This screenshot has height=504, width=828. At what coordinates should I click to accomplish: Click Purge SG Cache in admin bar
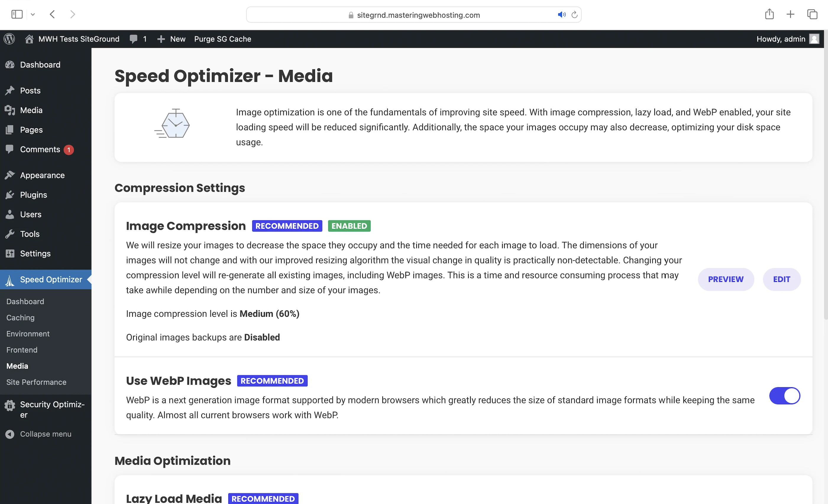(222, 39)
